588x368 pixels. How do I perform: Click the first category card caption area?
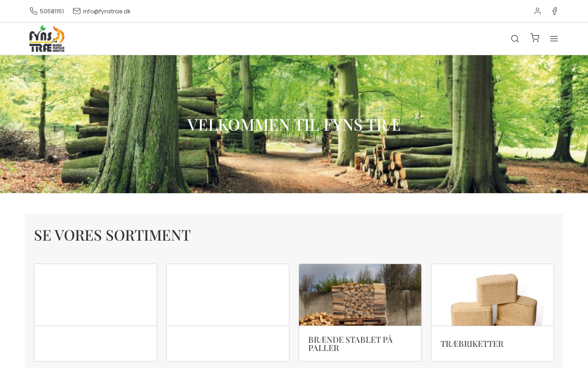pyautogui.click(x=96, y=344)
